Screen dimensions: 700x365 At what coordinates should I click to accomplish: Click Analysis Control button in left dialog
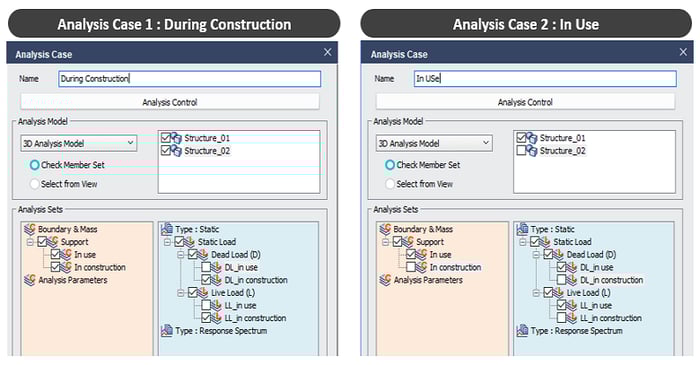point(170,102)
